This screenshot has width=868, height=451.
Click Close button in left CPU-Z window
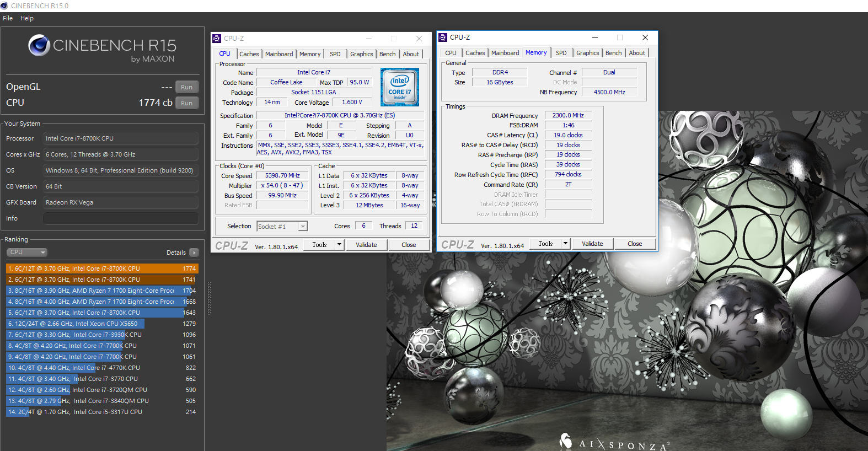[x=409, y=245]
